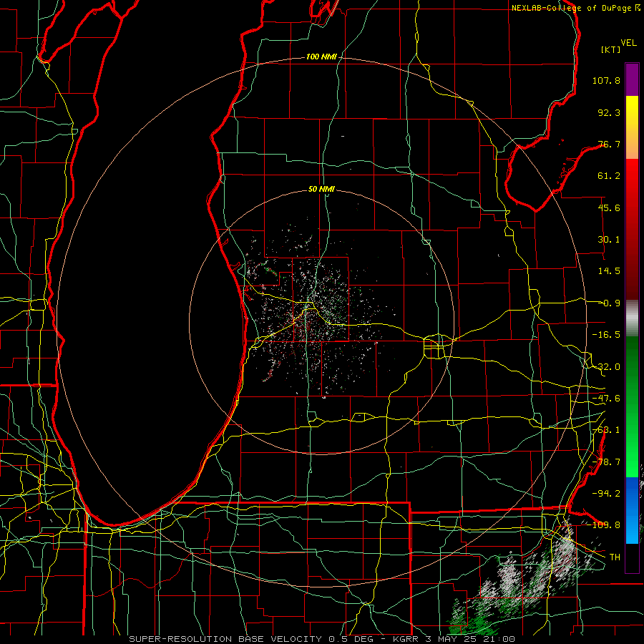
Task: Click the 76.7 velocity scale value
Action: [609, 144]
